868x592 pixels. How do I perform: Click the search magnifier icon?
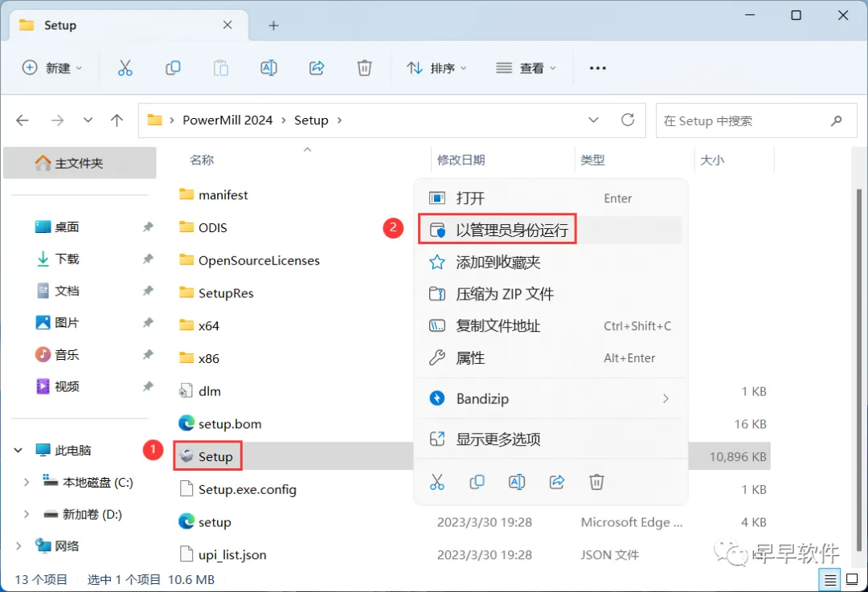(837, 120)
